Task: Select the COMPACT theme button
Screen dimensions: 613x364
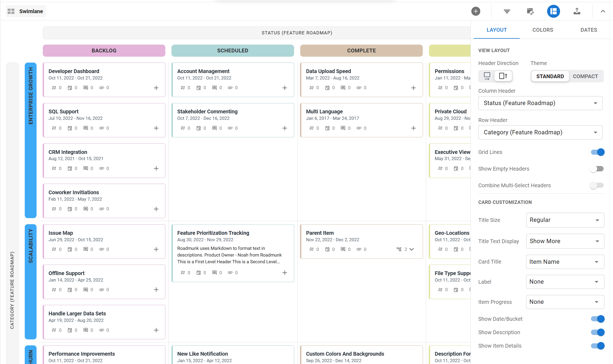Action: pos(585,76)
